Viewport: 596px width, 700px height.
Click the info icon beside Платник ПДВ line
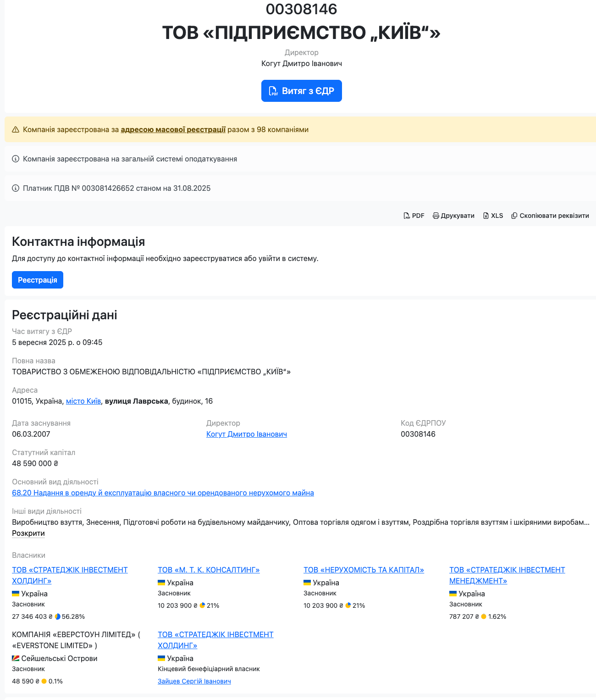coord(15,188)
